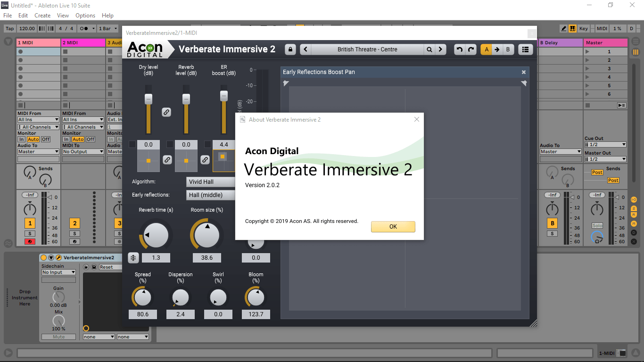Click the device Mute button
Image resolution: width=644 pixels, height=362 pixels.
tap(58, 337)
